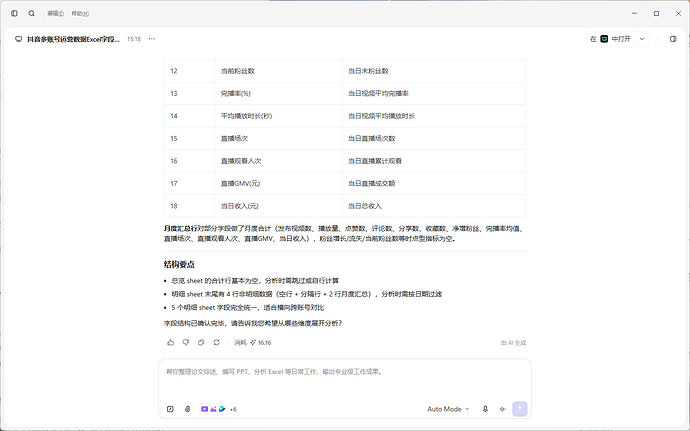Click bullet about 明细 sheet 末尾 4 行
Image resolution: width=690 pixels, height=431 pixels.
click(x=307, y=294)
